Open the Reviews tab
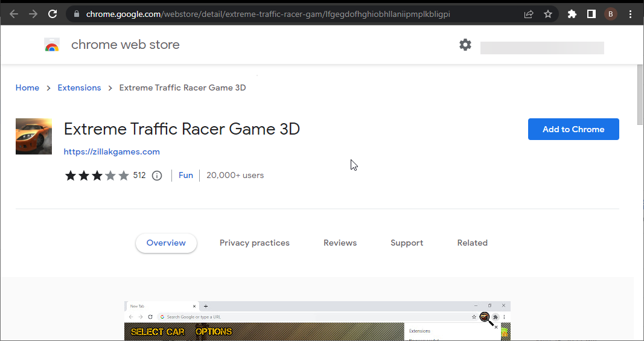This screenshot has height=341, width=644. point(340,243)
